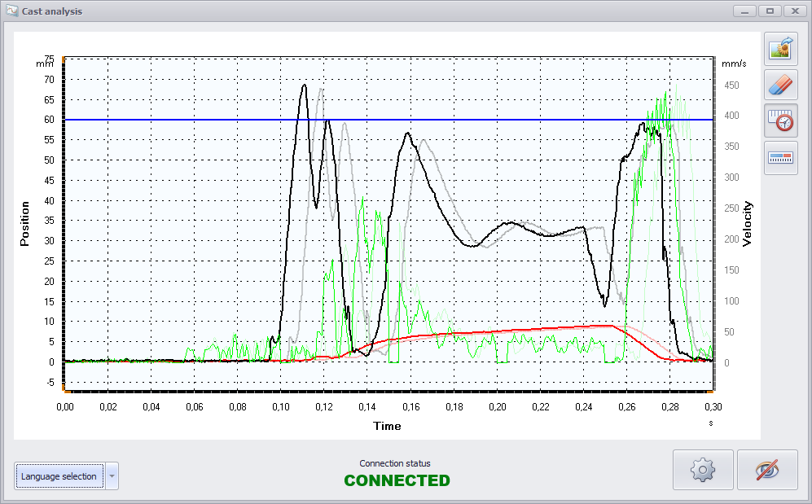Close the Cast analysis window
Viewport: 812px width, 504px height.
pyautogui.click(x=793, y=11)
